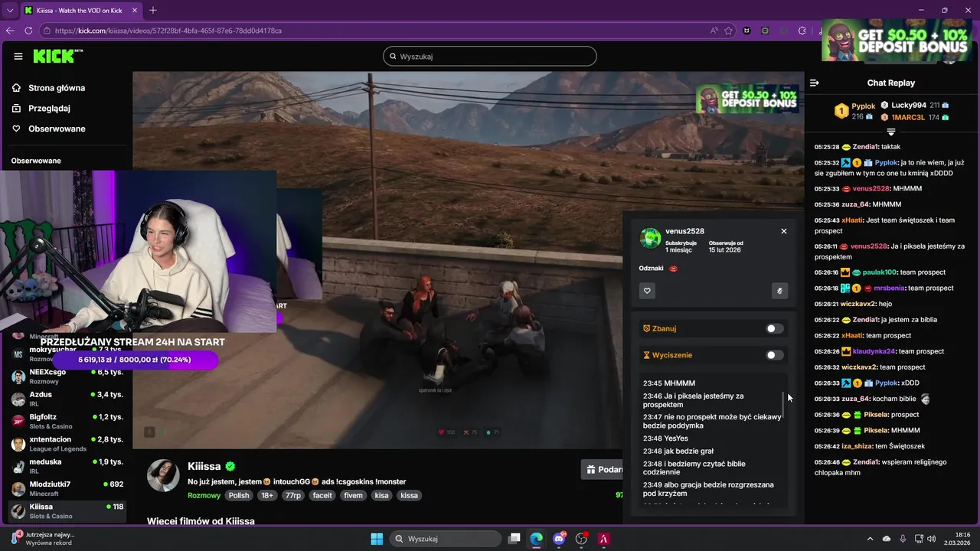Click Pyplok in the gift leaderboard

863,106
